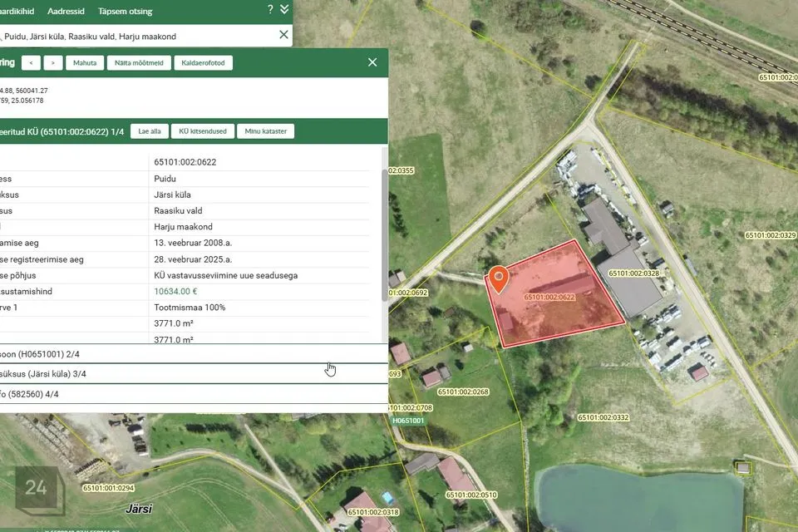Image resolution: width=798 pixels, height=532 pixels.
Task: Open Minu kataster link
Action: (x=265, y=131)
